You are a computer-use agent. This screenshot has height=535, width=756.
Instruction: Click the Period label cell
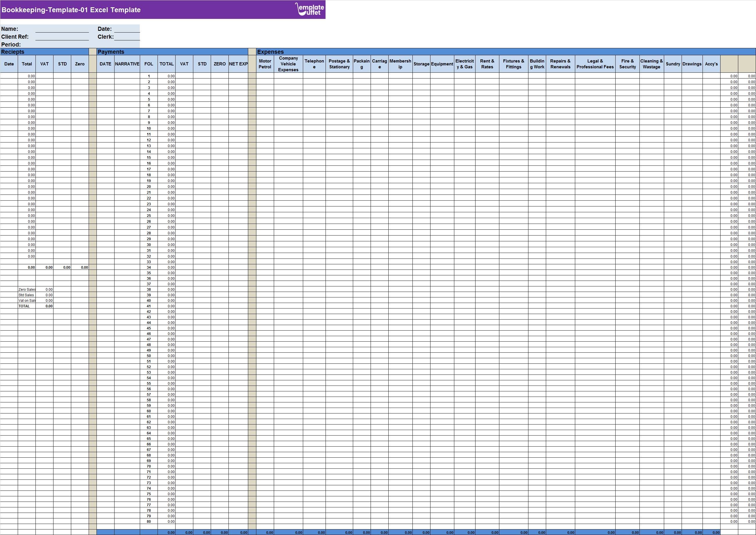pos(10,44)
